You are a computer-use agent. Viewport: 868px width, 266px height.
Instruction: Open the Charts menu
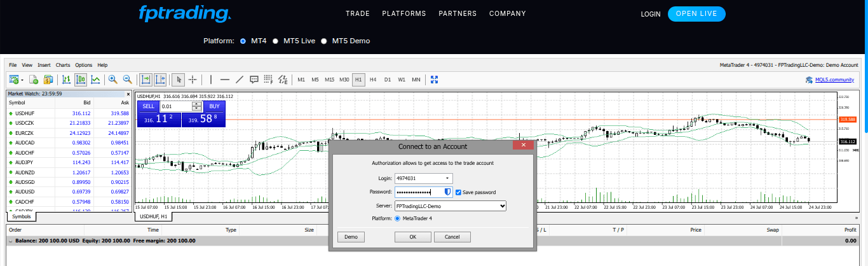[63, 65]
